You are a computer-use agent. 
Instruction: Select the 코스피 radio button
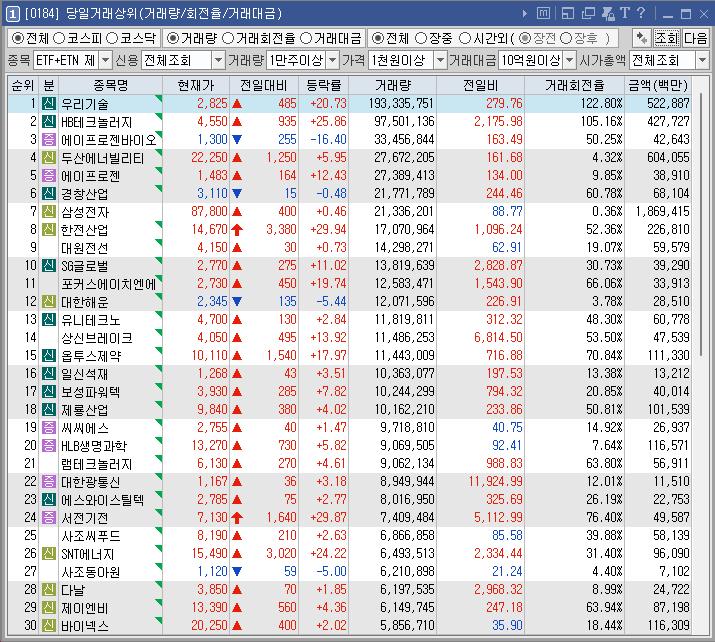tap(59, 38)
